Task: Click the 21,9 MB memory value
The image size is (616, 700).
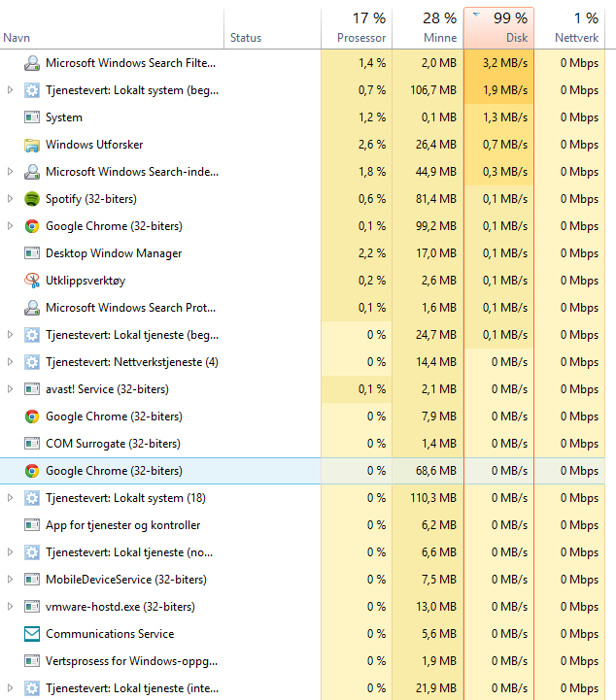Action: 436,688
